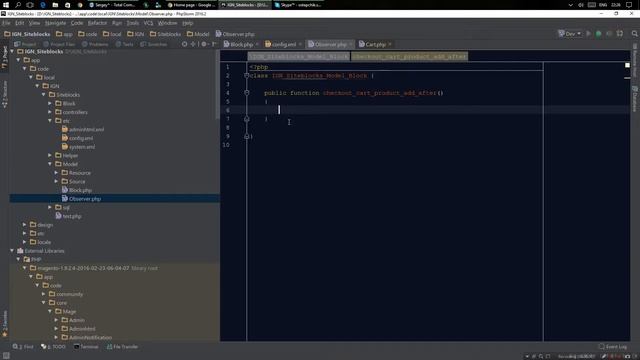Collapse External Libraries node
The width and height of the screenshot is (640, 360).
tap(12, 251)
